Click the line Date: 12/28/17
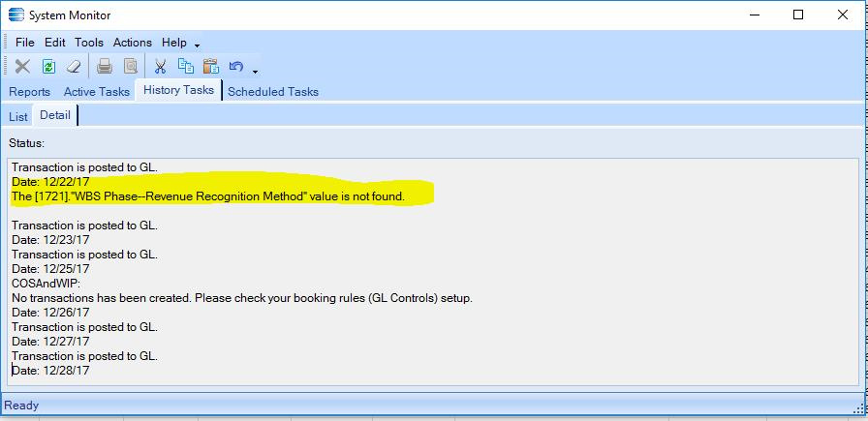Viewport: 868px width, 421px height. 50,371
